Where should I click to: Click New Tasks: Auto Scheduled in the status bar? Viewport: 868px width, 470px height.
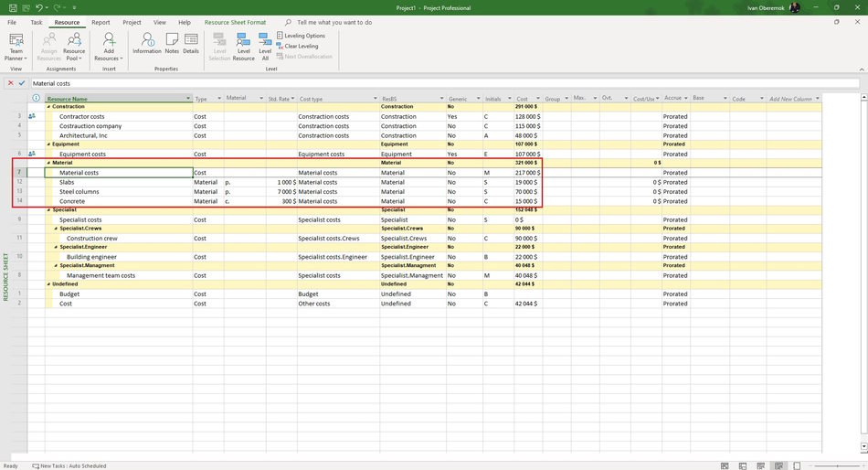coord(69,466)
